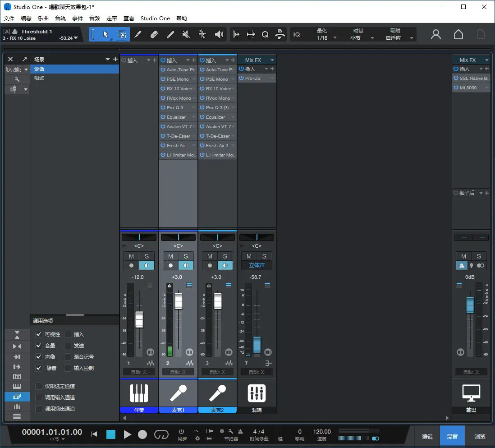
Task: Go to Start page home icon
Action: click(x=458, y=34)
